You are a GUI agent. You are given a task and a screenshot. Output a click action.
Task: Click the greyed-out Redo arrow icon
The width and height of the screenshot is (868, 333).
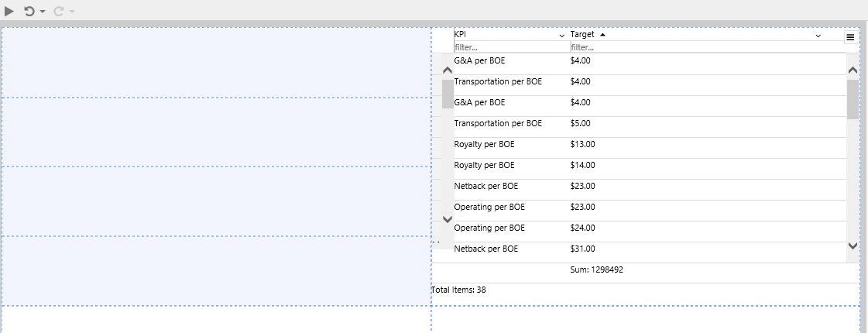click(58, 11)
